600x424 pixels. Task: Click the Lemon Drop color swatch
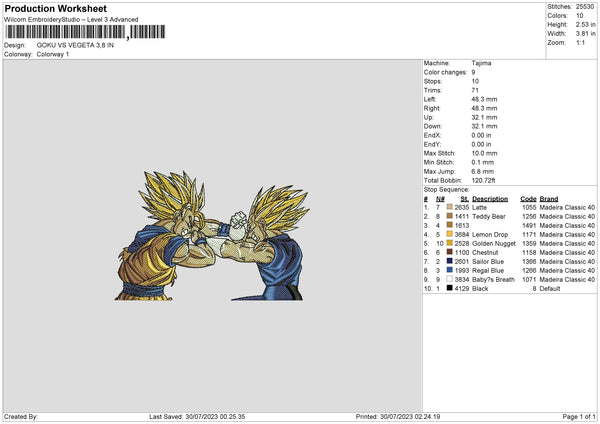pyautogui.click(x=449, y=234)
